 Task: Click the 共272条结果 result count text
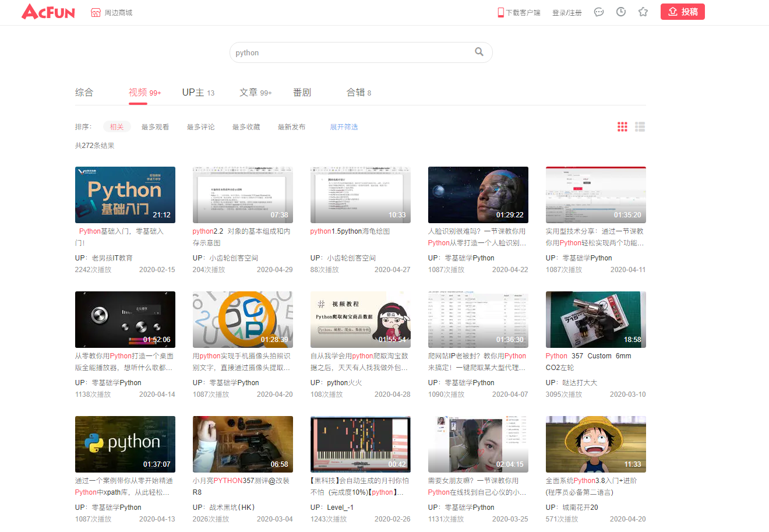(94, 146)
